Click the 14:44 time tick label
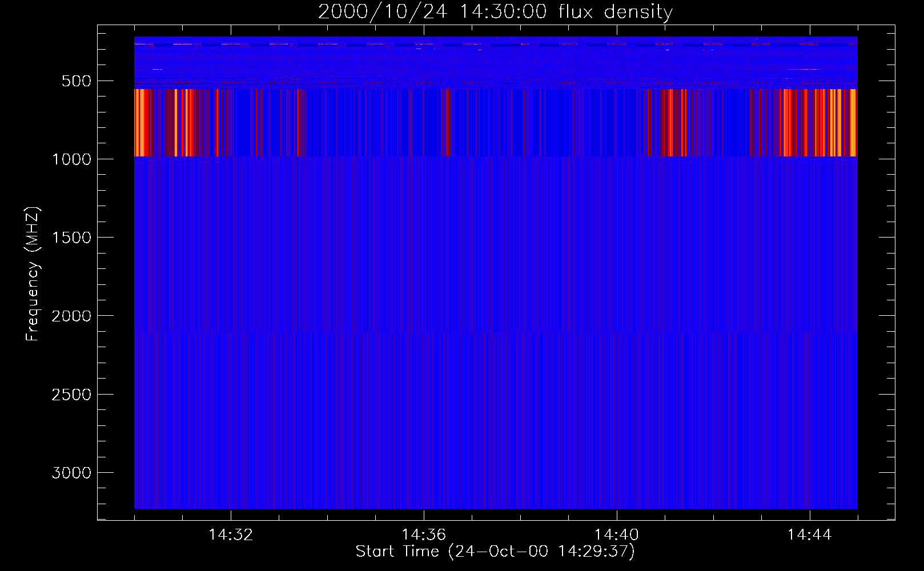 point(810,535)
